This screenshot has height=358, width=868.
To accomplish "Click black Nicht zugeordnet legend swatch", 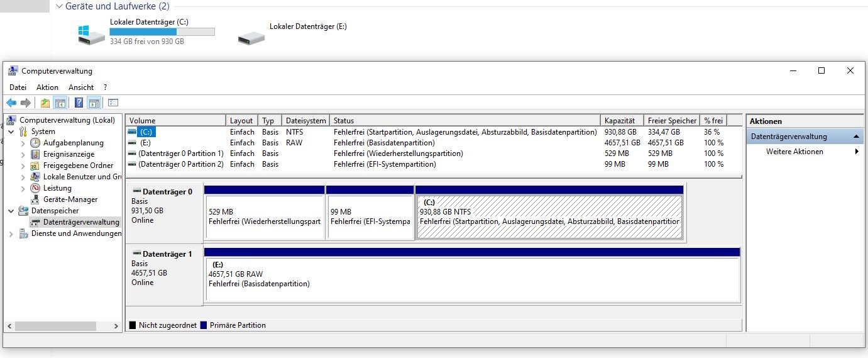I will (x=133, y=325).
